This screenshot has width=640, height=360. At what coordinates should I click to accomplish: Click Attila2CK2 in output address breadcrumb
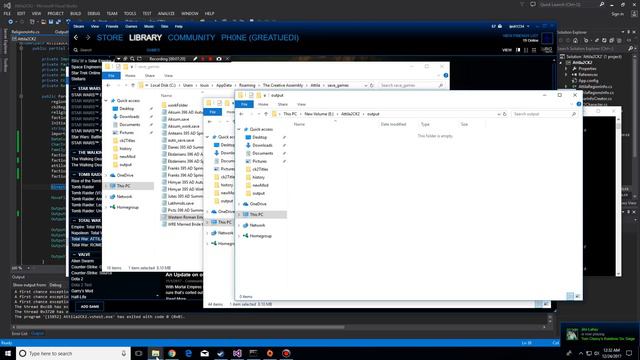(350, 114)
